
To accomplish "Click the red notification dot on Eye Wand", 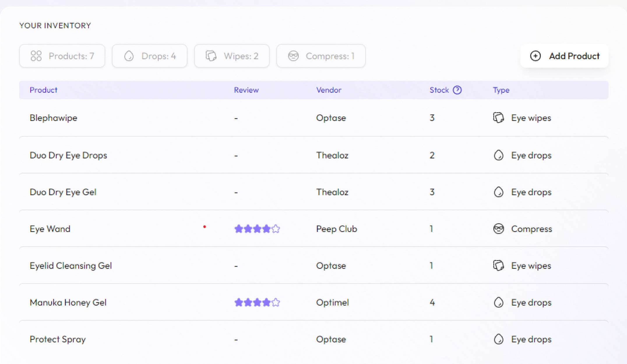I will [x=205, y=227].
